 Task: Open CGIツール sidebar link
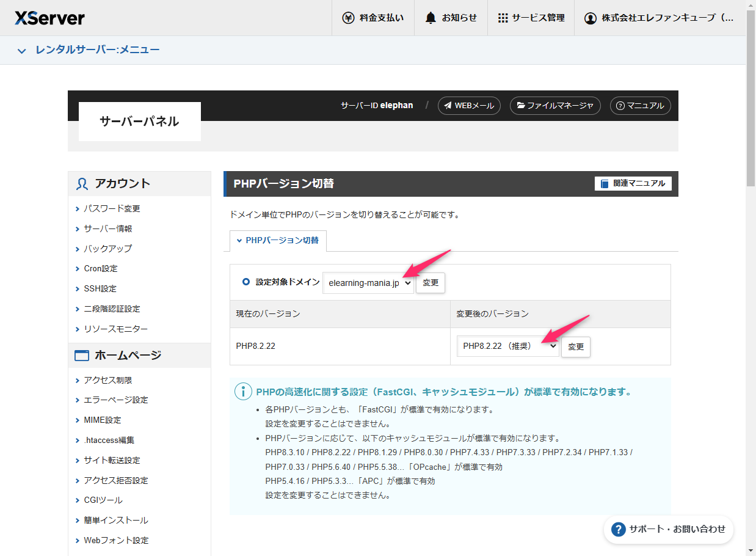tap(103, 500)
